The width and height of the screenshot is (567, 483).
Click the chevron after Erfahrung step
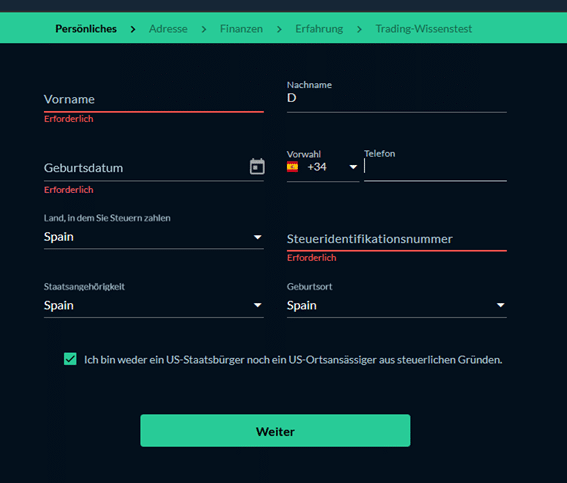[x=359, y=29]
